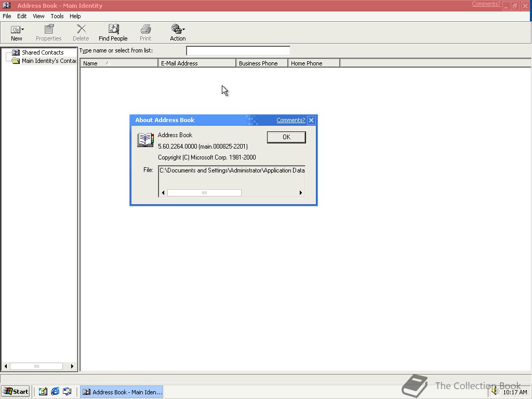Click the Delete toolbar icon
The height and width of the screenshot is (399, 532).
81,29
